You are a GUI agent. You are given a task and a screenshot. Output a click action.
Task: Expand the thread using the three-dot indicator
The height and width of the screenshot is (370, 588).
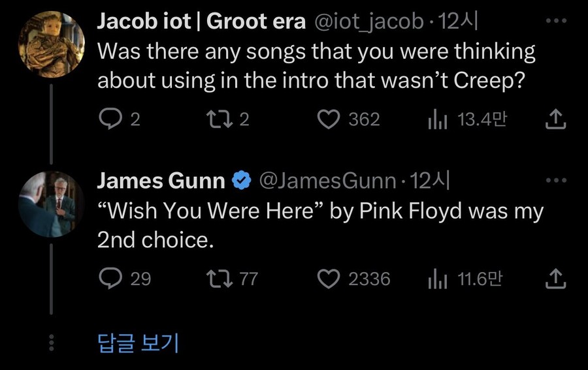52,342
